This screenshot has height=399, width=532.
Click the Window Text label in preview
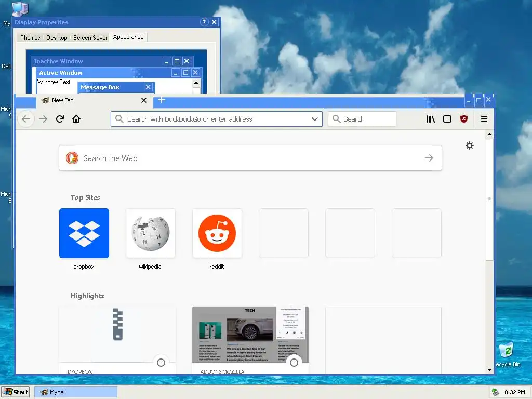click(54, 82)
